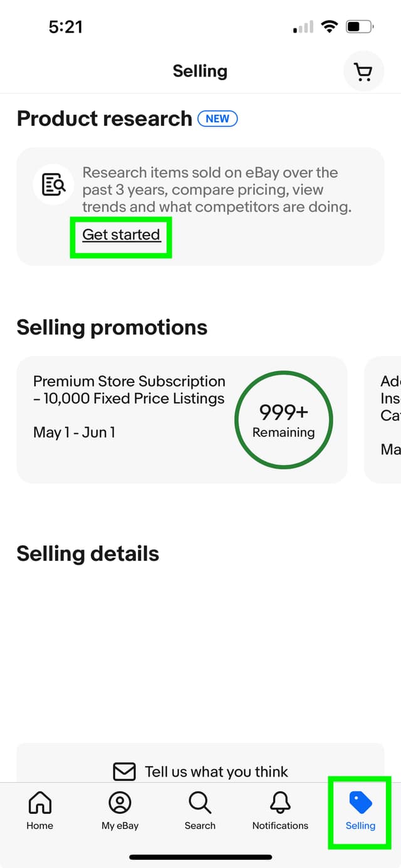Tap the Selling promotions section heading
401x868 pixels.
[x=112, y=327]
